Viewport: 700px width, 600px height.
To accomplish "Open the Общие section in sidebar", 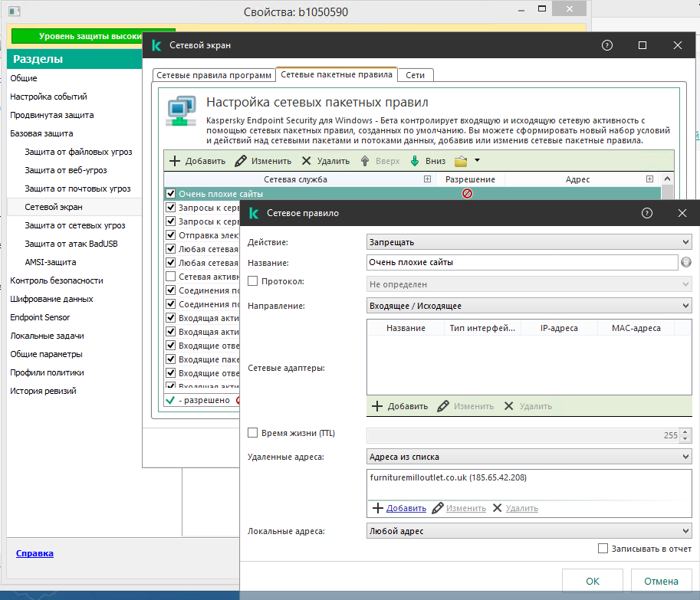I will click(24, 78).
